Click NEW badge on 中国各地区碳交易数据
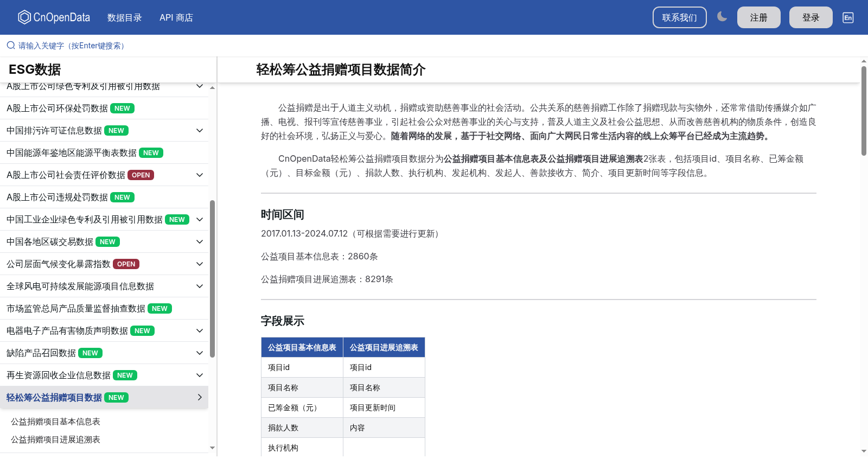868x465 pixels. (107, 242)
